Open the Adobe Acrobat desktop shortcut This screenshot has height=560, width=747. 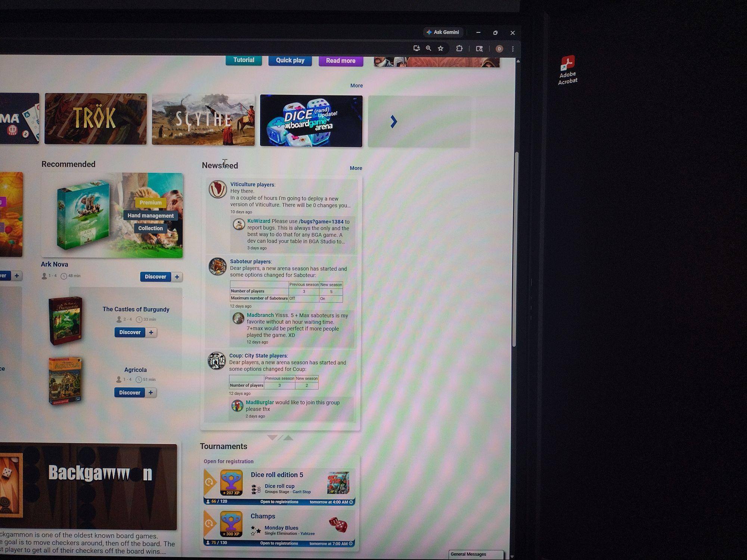568,71
